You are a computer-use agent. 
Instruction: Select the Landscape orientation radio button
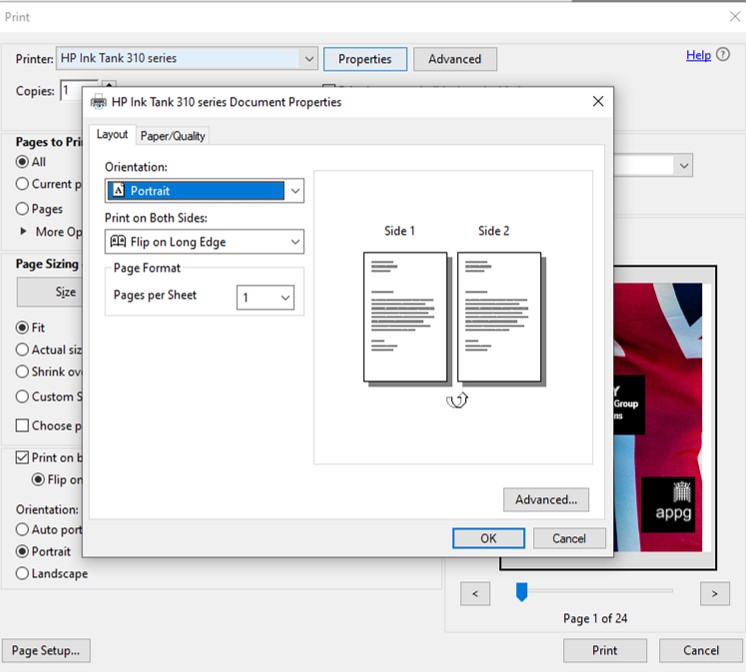(22, 574)
